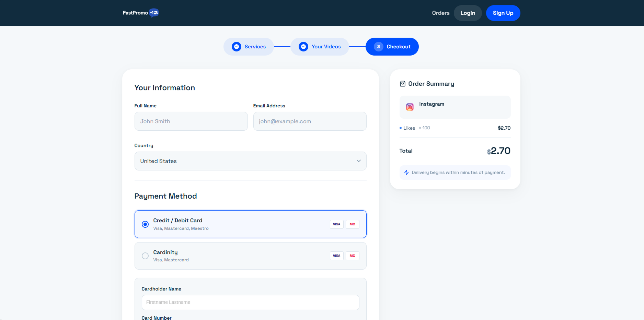Click the Instagram order item card

coord(455,107)
